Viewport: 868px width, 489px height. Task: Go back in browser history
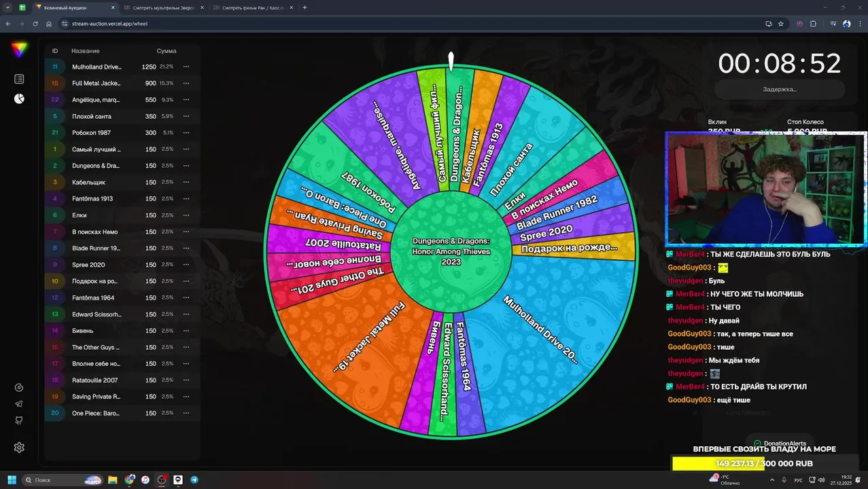pos(8,24)
